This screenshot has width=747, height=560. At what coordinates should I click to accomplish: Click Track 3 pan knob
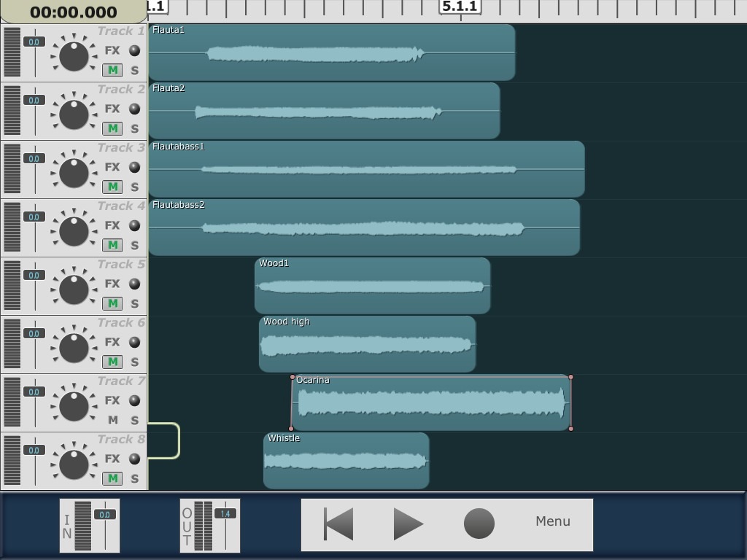74,172
